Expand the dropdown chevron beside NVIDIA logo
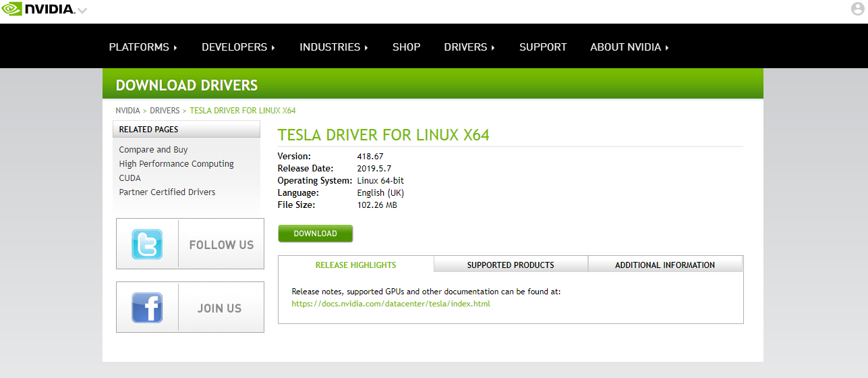This screenshot has height=378, width=868. tap(82, 11)
